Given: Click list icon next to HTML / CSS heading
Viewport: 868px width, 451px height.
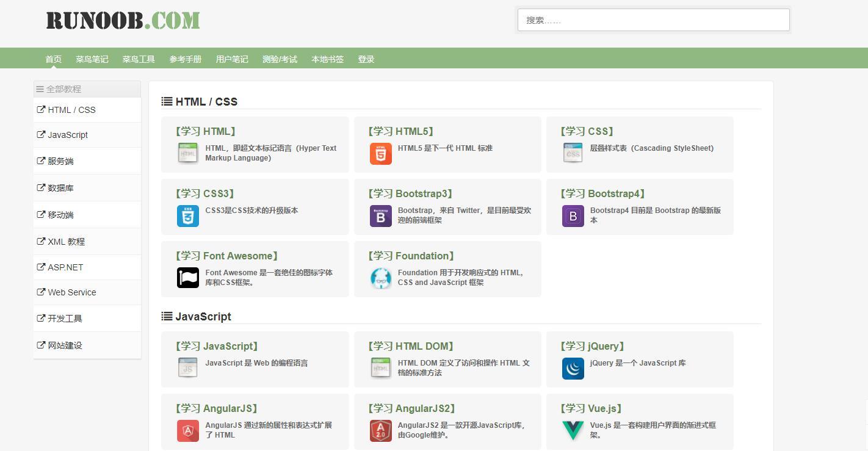Looking at the screenshot, I should point(167,101).
